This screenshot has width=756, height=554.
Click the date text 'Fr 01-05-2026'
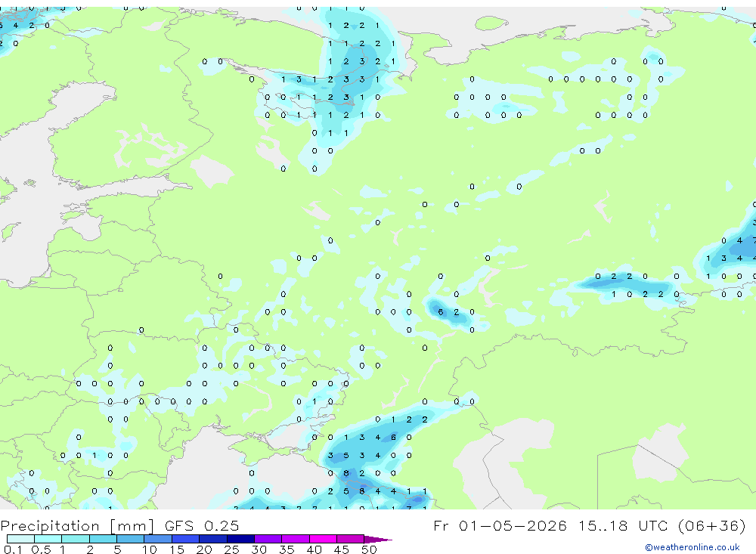click(x=500, y=525)
